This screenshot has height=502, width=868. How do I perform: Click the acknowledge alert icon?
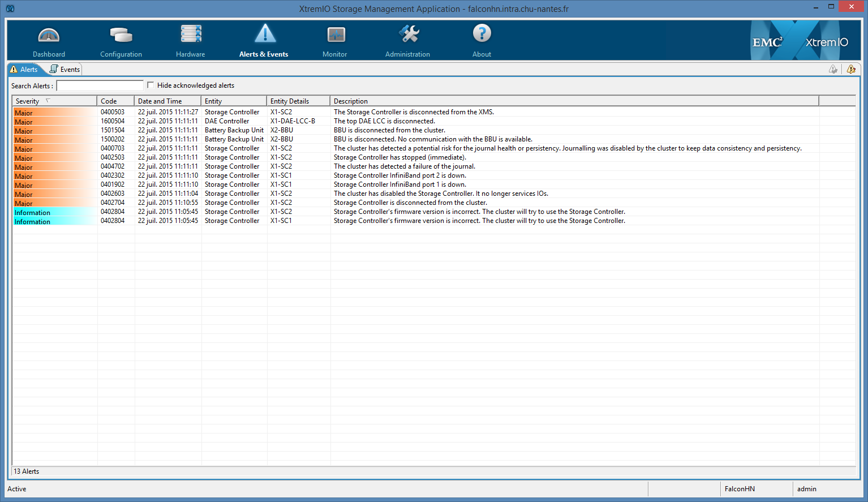[833, 69]
